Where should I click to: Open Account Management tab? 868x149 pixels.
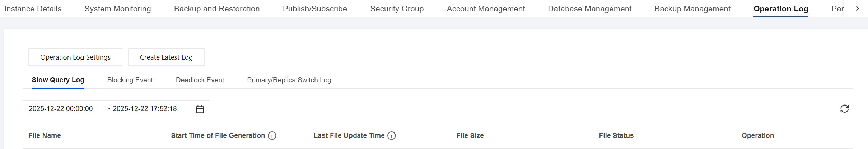486,9
